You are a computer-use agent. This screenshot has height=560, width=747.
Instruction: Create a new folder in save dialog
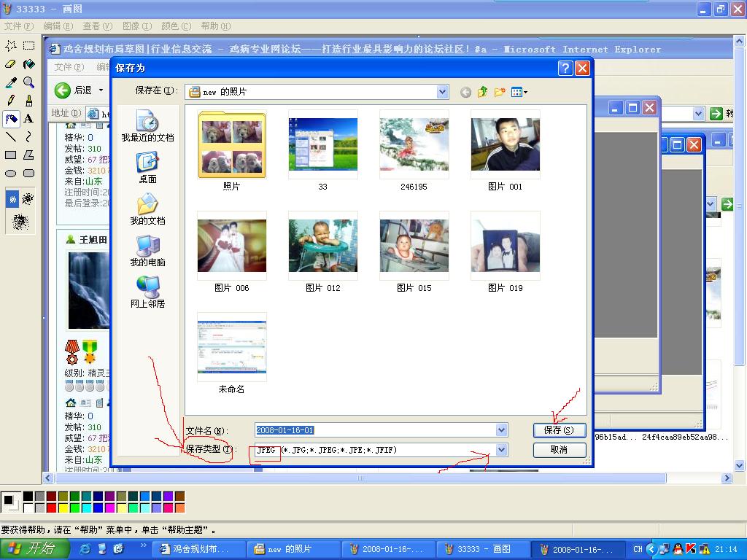(x=499, y=92)
